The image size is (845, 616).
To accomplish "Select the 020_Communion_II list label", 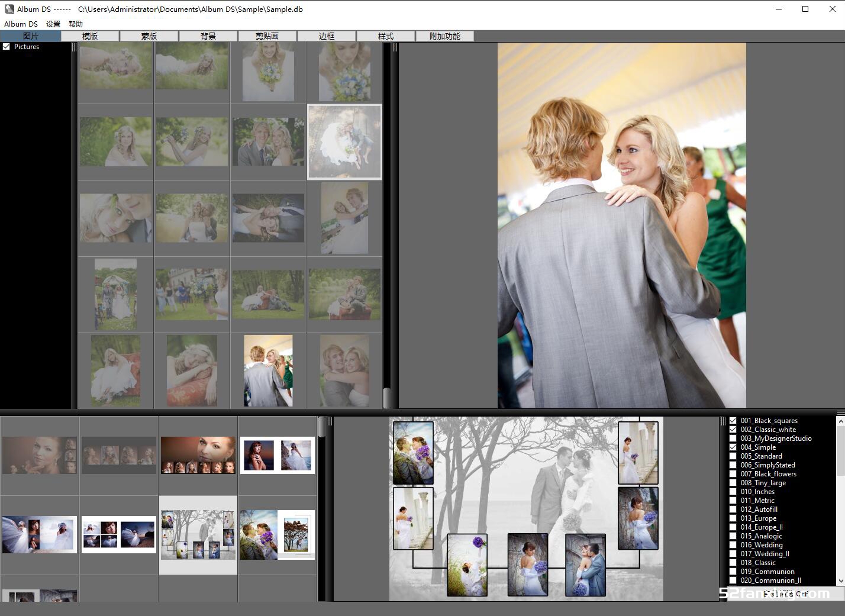I will 770,580.
